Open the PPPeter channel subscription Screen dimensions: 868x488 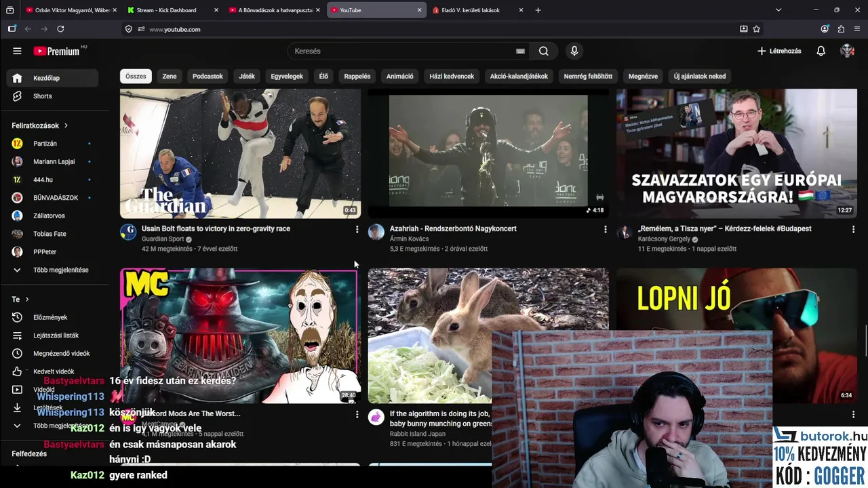tap(52, 251)
